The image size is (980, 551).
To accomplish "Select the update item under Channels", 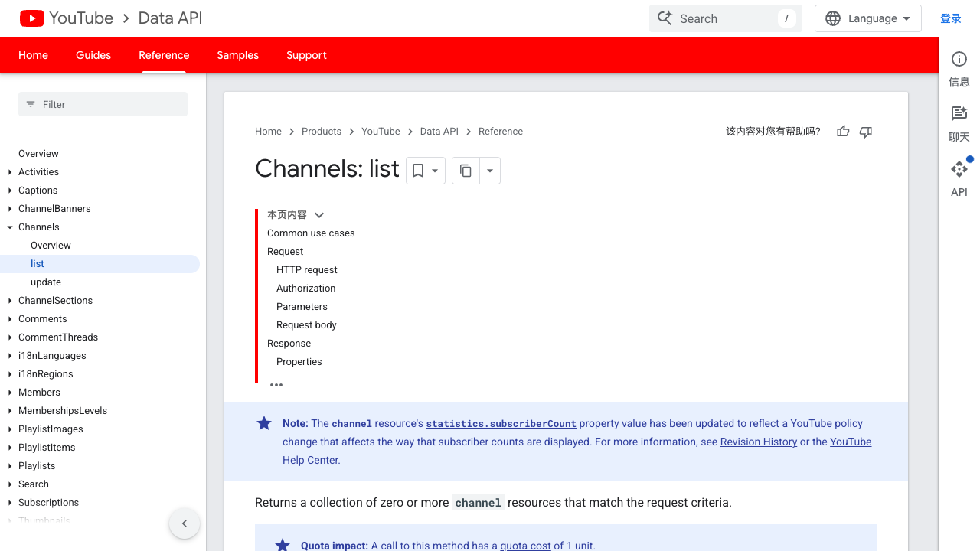I will (x=46, y=282).
